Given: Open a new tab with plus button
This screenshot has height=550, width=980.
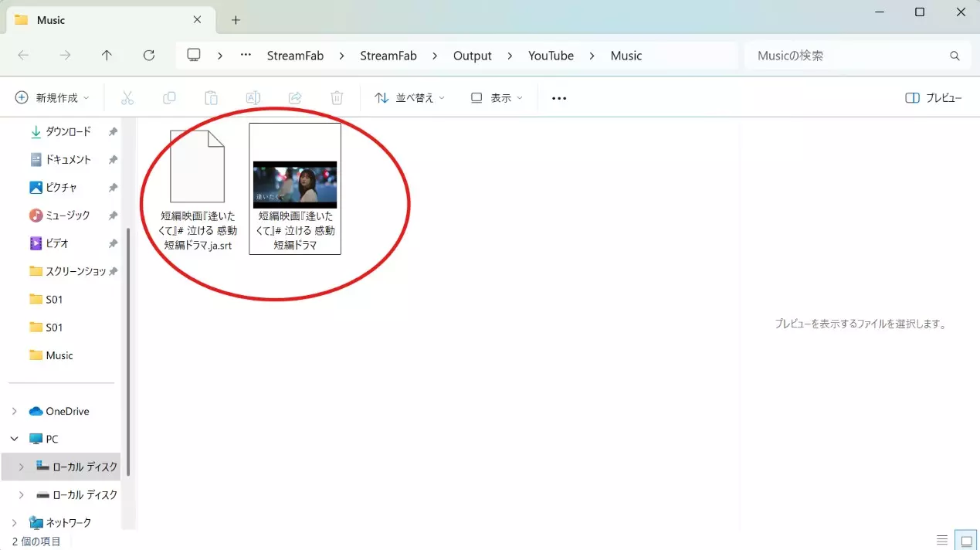Looking at the screenshot, I should coord(236,20).
